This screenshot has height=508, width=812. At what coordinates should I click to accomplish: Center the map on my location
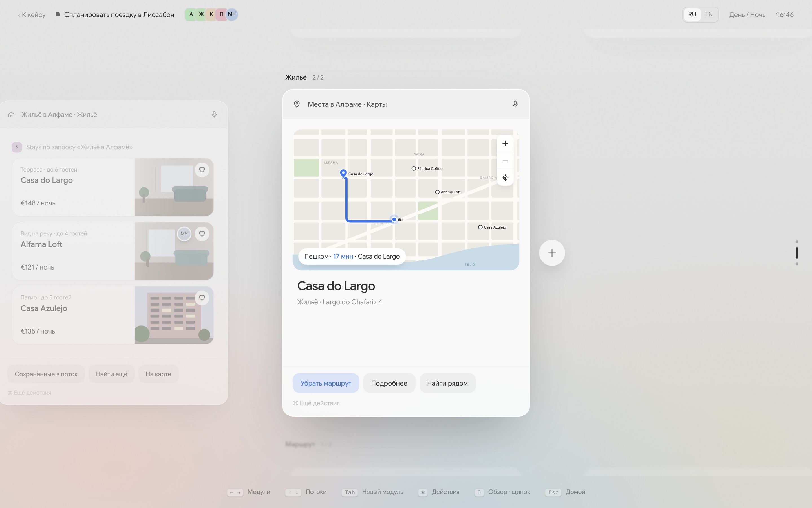coord(505,178)
